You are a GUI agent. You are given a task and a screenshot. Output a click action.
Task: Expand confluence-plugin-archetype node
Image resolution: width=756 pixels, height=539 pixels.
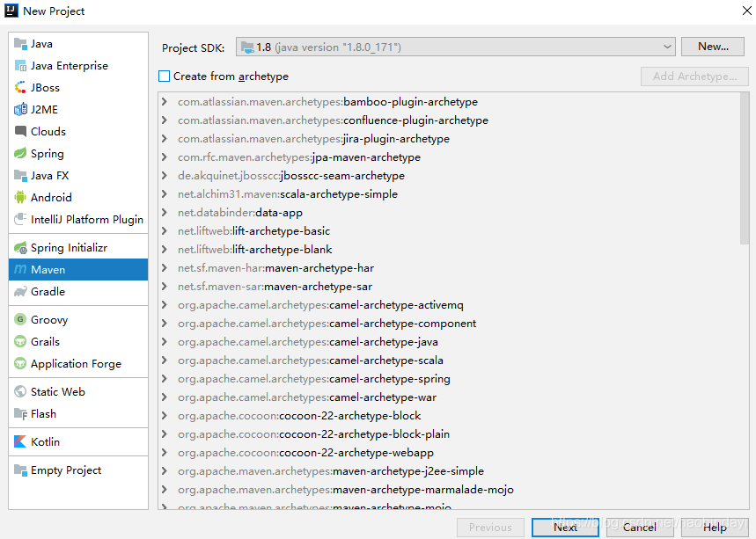point(165,120)
